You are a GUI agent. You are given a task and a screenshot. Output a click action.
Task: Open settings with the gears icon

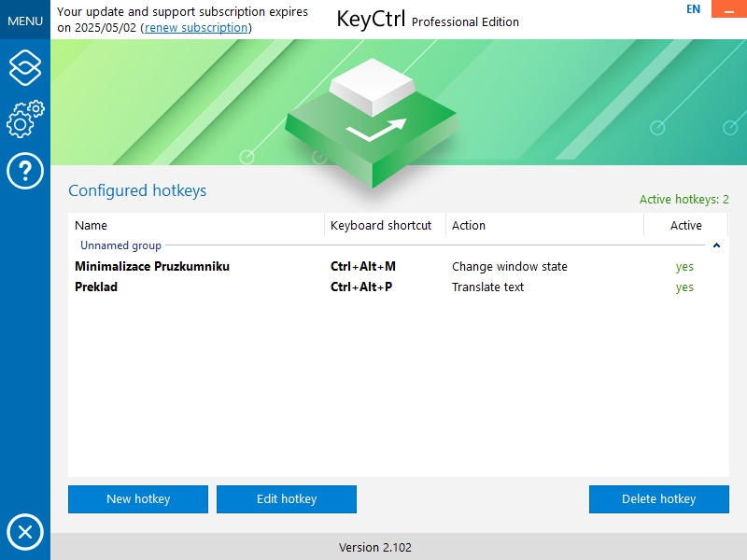(25, 119)
